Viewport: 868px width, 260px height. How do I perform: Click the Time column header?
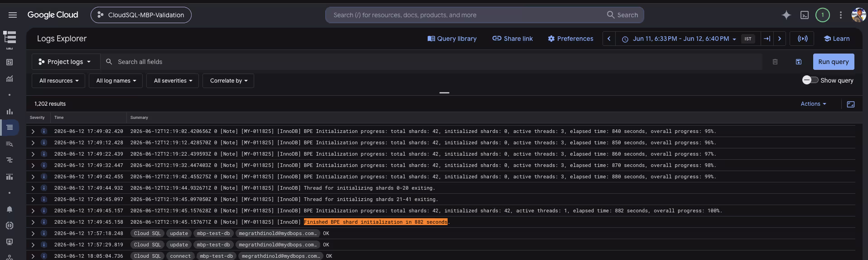(59, 118)
